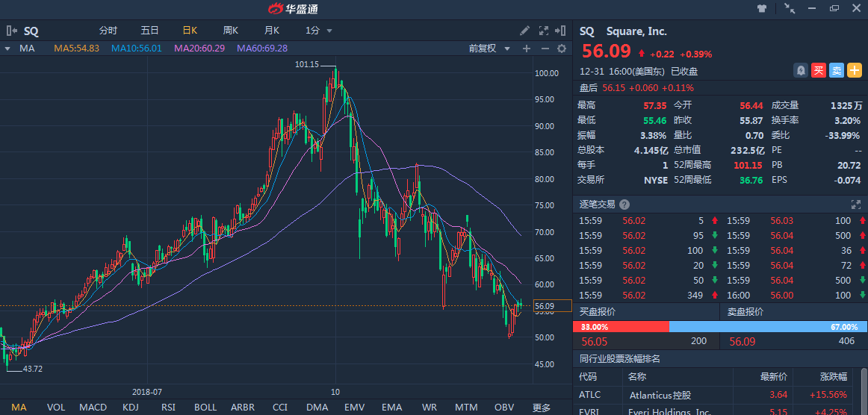
Task: Click the blue Sell (卖) button
Action: 837,70
